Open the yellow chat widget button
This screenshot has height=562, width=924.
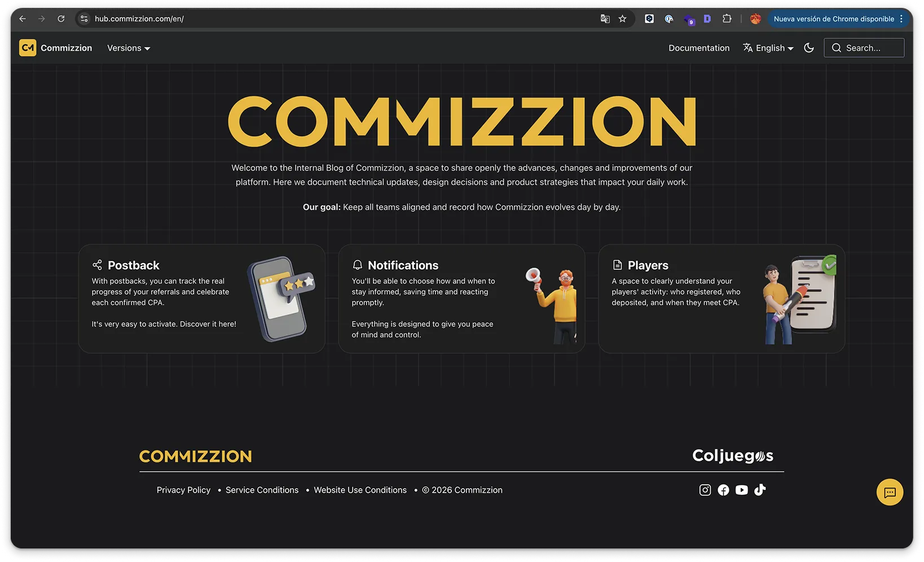[x=890, y=492]
